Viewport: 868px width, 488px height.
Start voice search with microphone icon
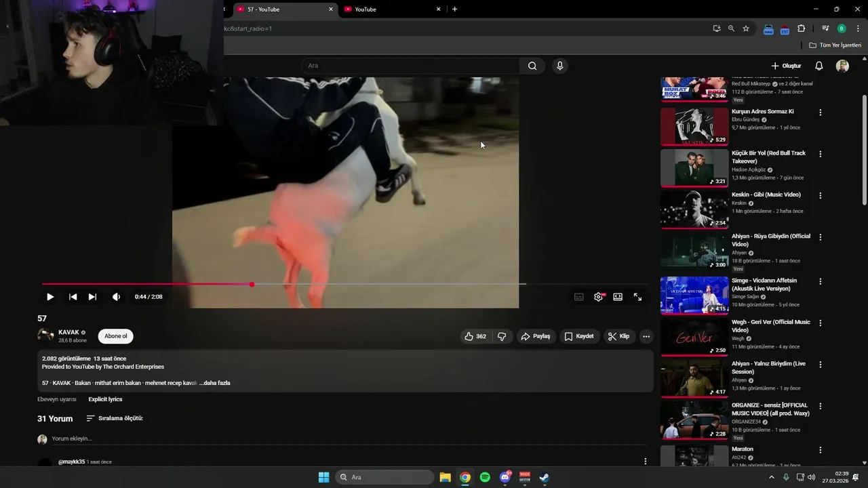pyautogui.click(x=559, y=66)
